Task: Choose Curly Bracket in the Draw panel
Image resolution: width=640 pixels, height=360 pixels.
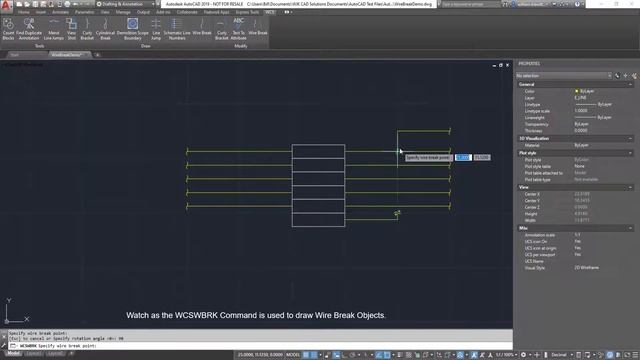Action: (87, 29)
